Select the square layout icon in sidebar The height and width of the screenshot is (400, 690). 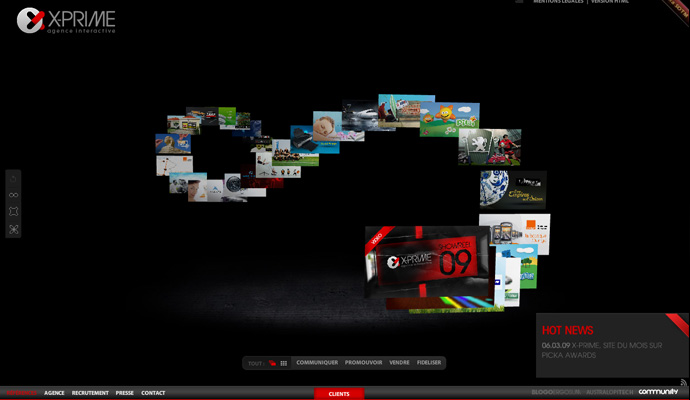pos(13,212)
